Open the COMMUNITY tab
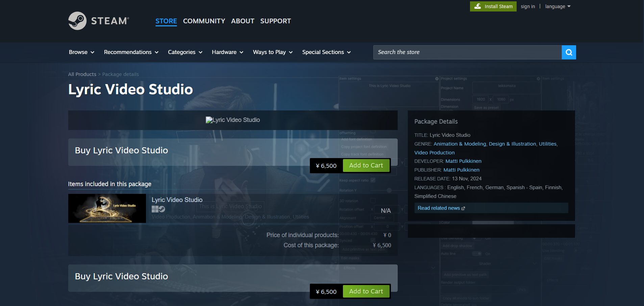 click(204, 21)
